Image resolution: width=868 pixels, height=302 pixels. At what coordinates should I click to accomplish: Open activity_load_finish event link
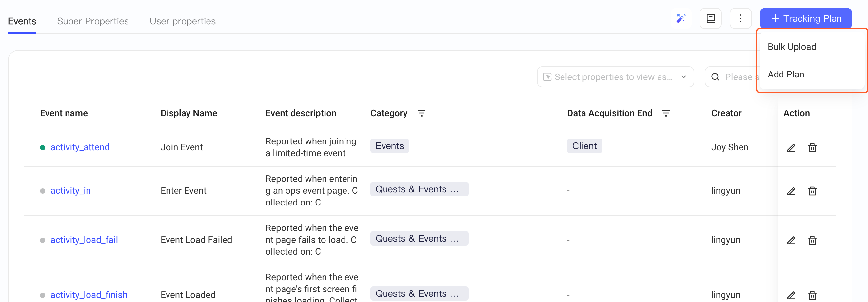[x=89, y=294]
